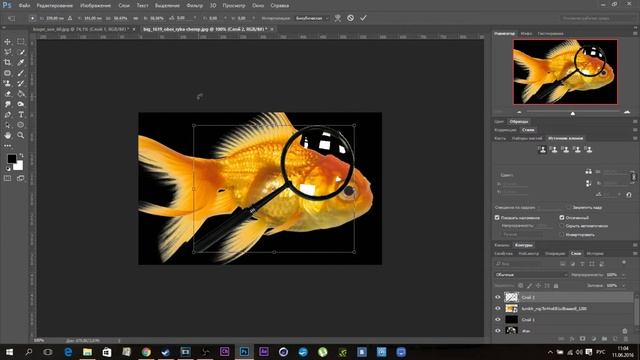Open layer opacity dropdown arrow

coord(624,275)
